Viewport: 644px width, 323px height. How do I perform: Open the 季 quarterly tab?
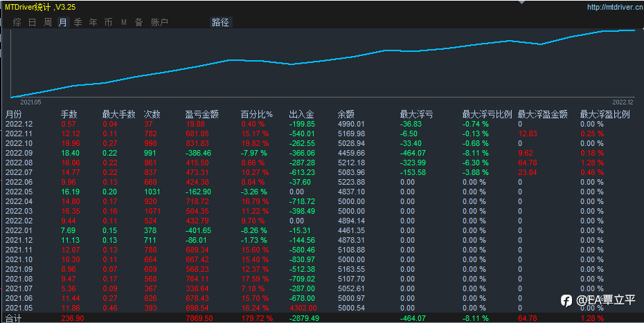tap(78, 22)
